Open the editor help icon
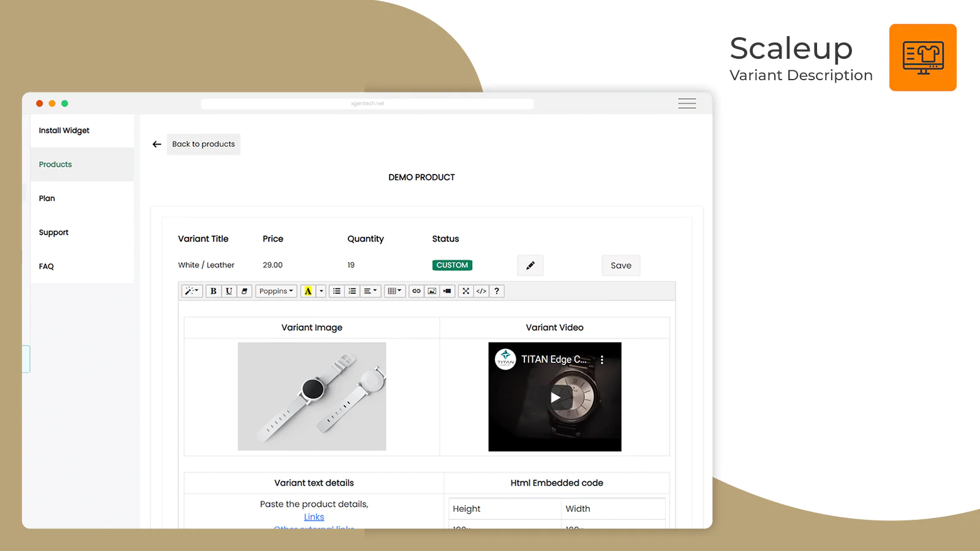The width and height of the screenshot is (980, 551). pyautogui.click(x=497, y=291)
